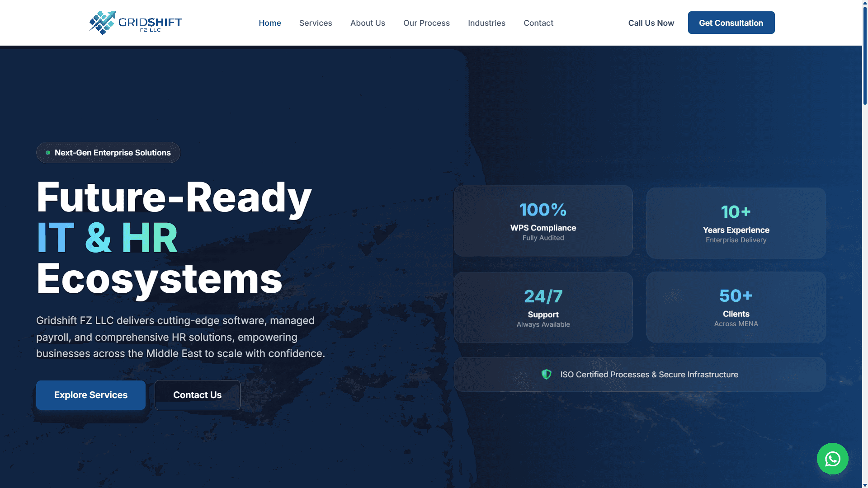This screenshot has width=868, height=488.
Task: Click the 24/7 Support card
Action: click(x=543, y=308)
